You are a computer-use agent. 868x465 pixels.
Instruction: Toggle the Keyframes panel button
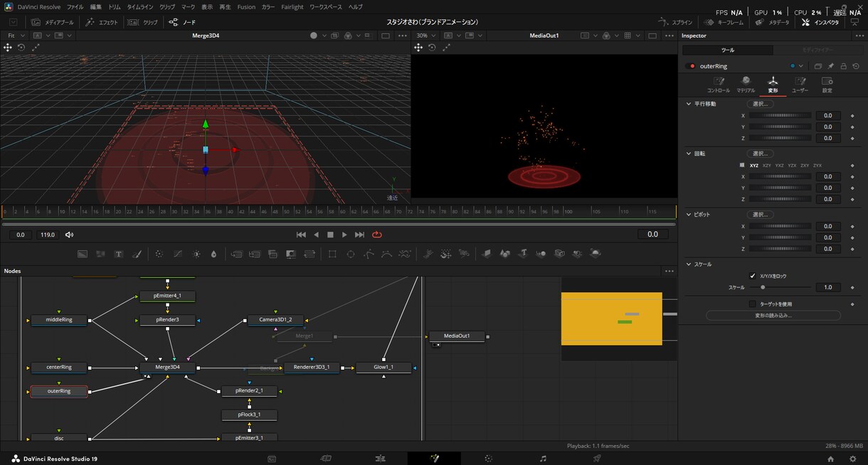(x=725, y=22)
